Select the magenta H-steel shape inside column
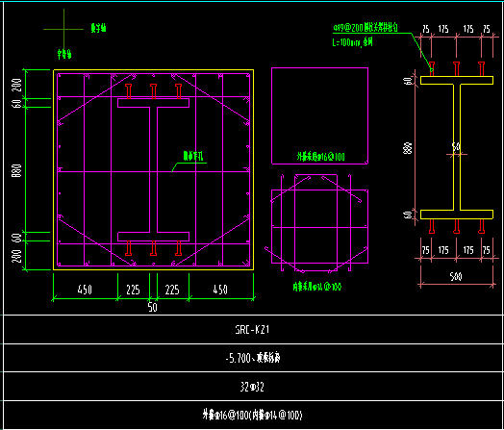This screenshot has height=430, width=504. coord(153,169)
